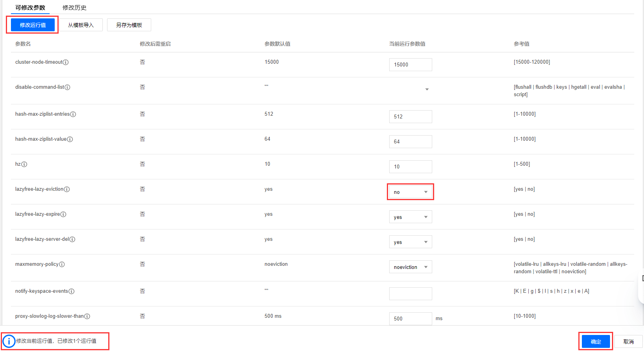The width and height of the screenshot is (644, 351).
Task: Click info icon beside hash-max-ziplist-value
Action: tap(70, 140)
